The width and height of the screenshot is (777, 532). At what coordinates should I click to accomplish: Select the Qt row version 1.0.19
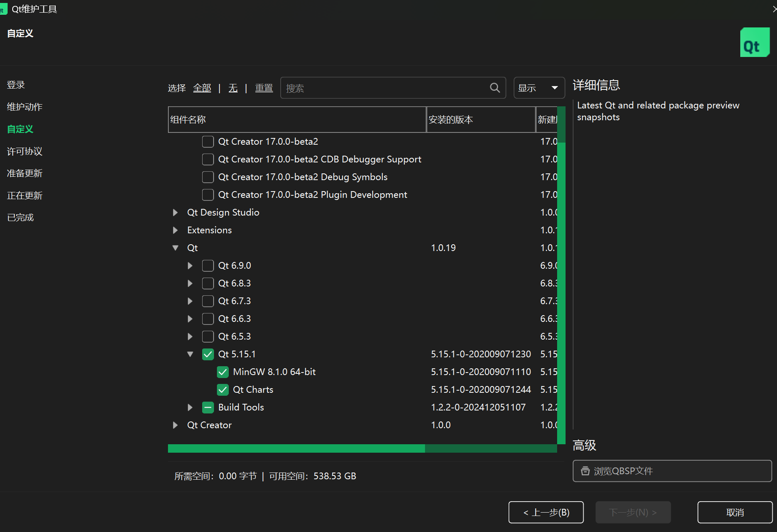(x=443, y=248)
